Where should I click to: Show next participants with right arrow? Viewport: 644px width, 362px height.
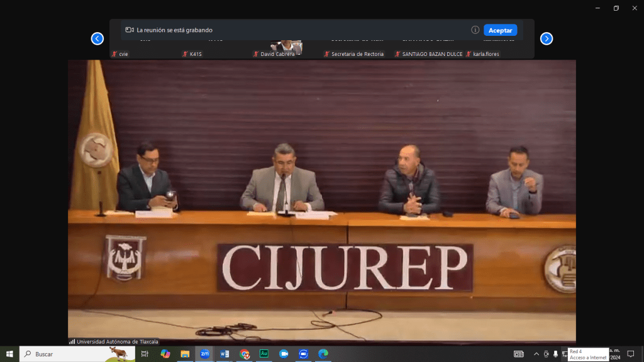tap(547, 39)
